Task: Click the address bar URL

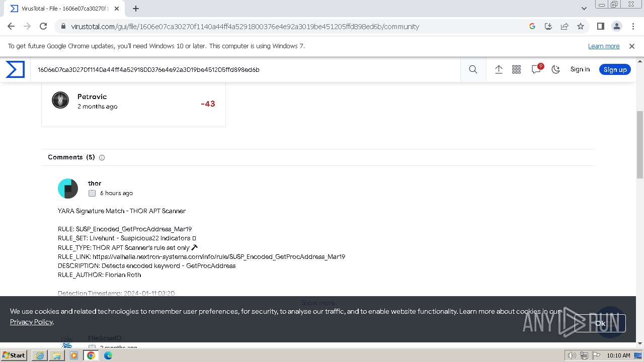Action: (x=245, y=27)
